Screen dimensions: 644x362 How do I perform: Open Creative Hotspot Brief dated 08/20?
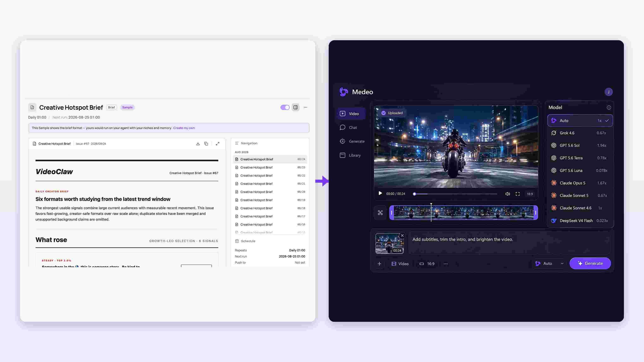(x=270, y=192)
